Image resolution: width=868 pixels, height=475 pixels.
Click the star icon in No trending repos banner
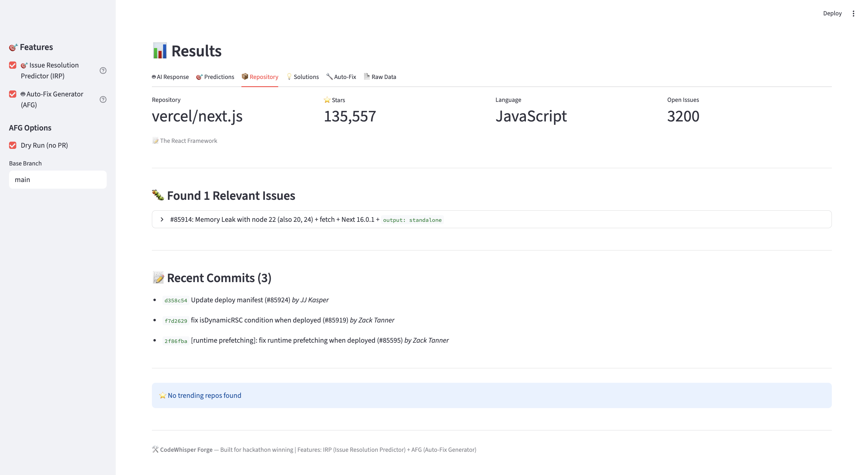162,395
